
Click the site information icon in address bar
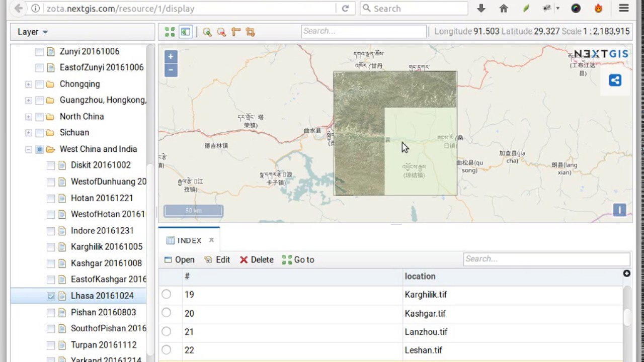point(35,9)
